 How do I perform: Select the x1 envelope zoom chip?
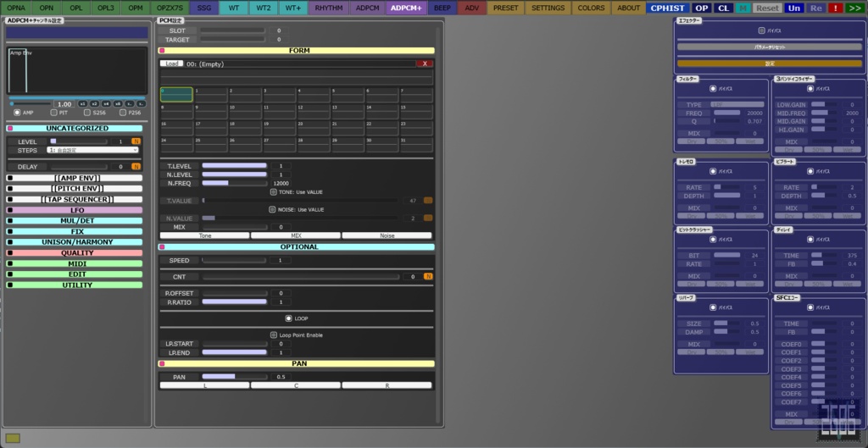pyautogui.click(x=82, y=104)
